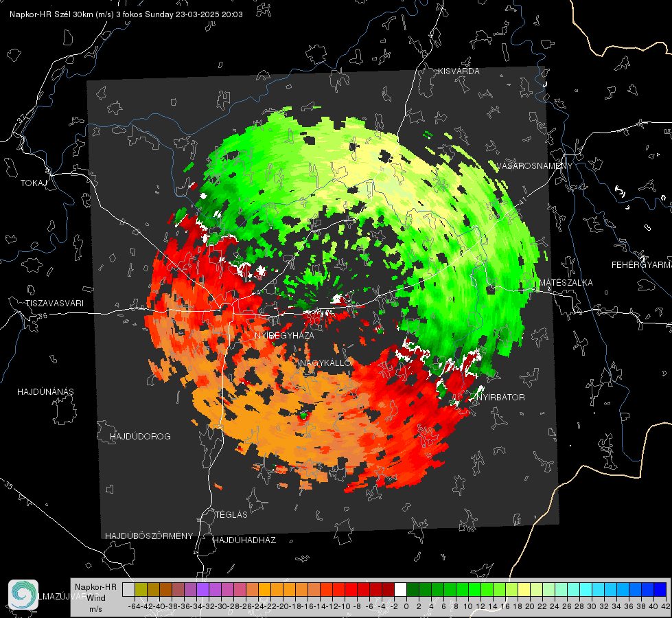This screenshot has height=618, width=672.
Task: Click the road number 36 label near Tiszavasvári
Action: pos(43,316)
